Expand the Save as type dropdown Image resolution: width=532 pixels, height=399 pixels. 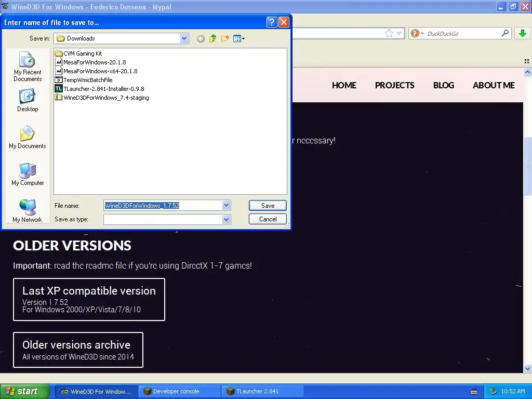coord(227,220)
